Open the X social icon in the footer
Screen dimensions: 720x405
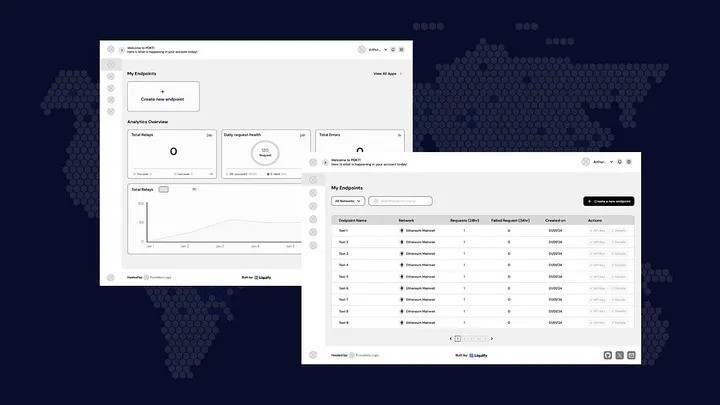pyautogui.click(x=620, y=355)
